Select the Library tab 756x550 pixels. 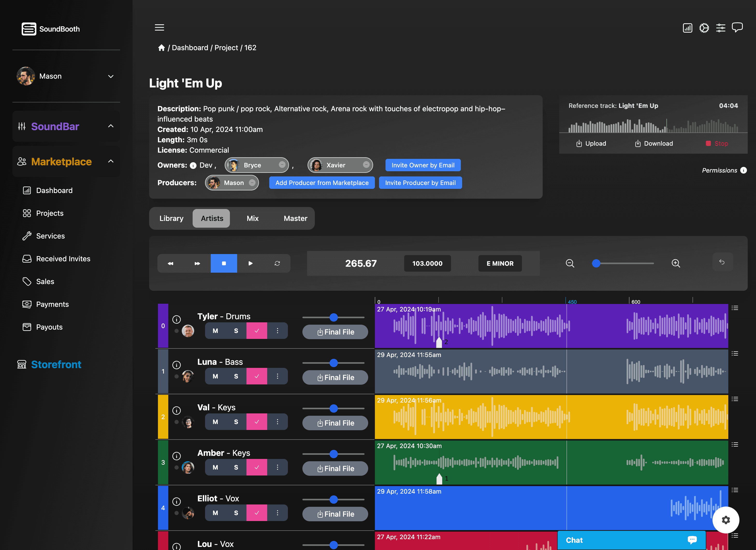coord(171,218)
